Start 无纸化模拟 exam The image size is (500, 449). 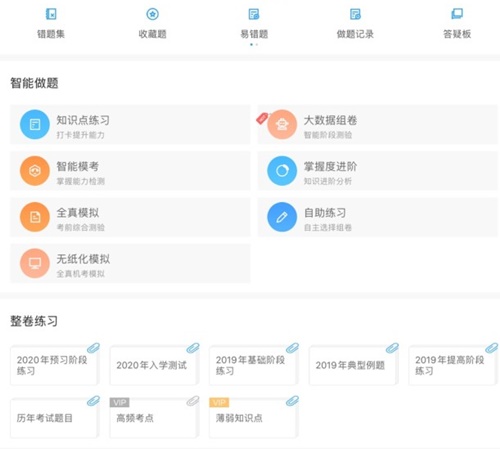click(x=130, y=264)
